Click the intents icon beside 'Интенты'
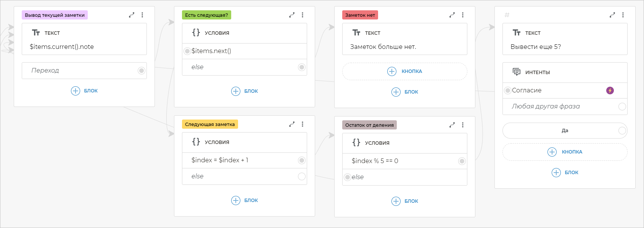 517,72
